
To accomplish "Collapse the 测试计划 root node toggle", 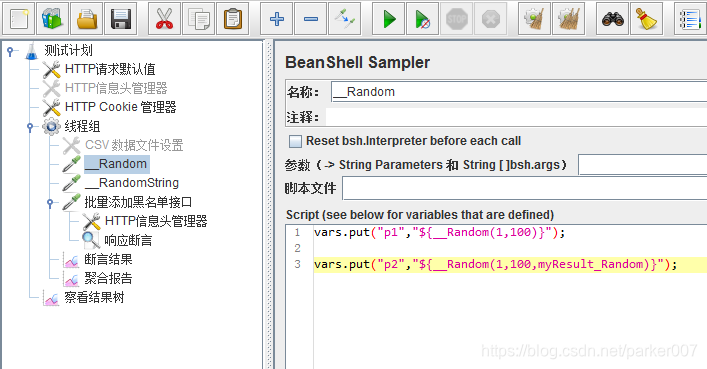I will pyautogui.click(x=10, y=52).
